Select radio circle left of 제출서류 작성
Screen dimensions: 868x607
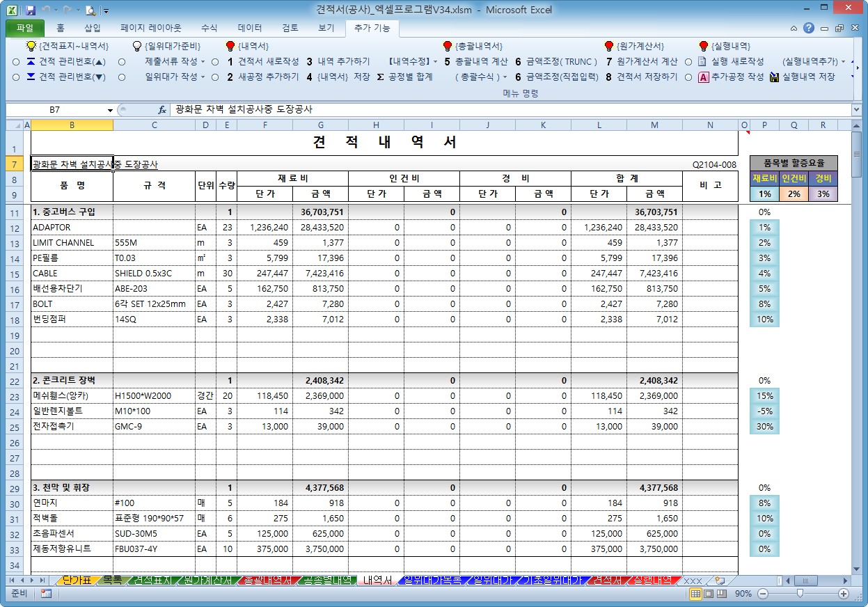[x=122, y=61]
